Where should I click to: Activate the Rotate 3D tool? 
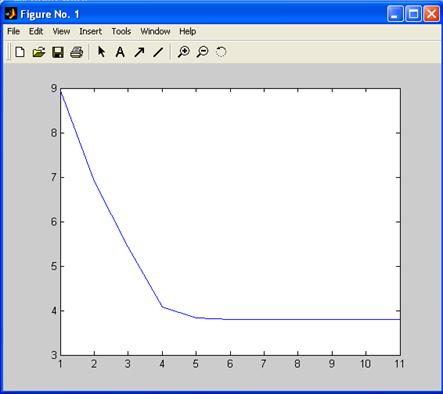(221, 52)
